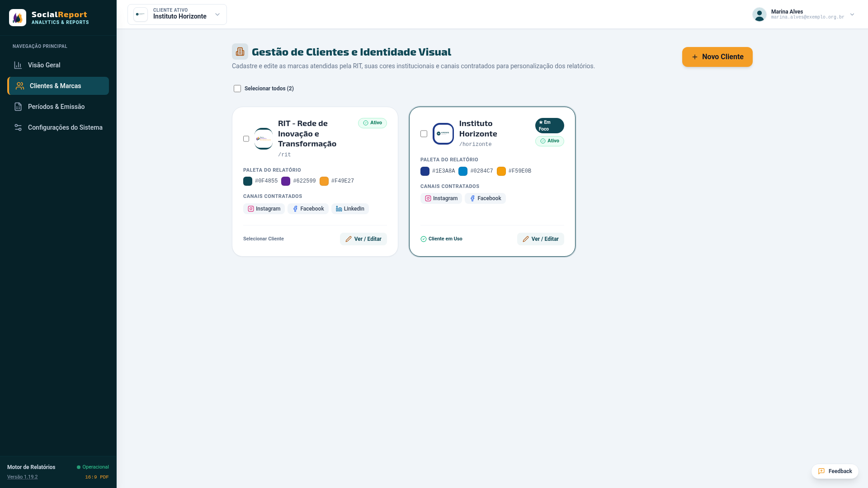Click the #622599 purple color swatch
The image size is (868, 488).
286,181
